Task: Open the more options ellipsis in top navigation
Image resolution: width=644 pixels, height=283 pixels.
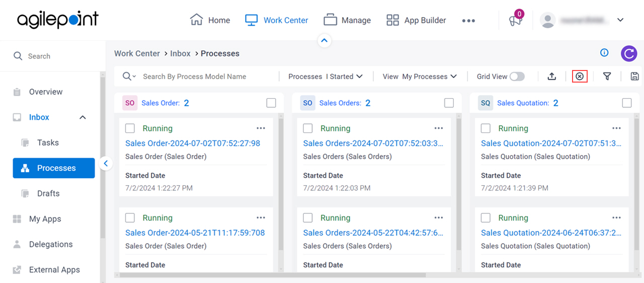Action: tap(468, 21)
